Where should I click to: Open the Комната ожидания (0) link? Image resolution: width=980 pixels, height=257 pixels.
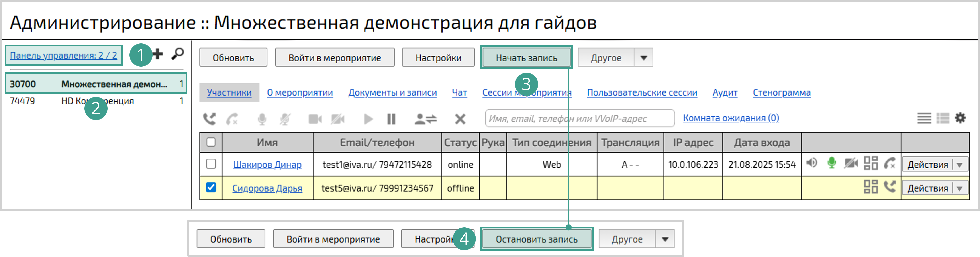[731, 118]
